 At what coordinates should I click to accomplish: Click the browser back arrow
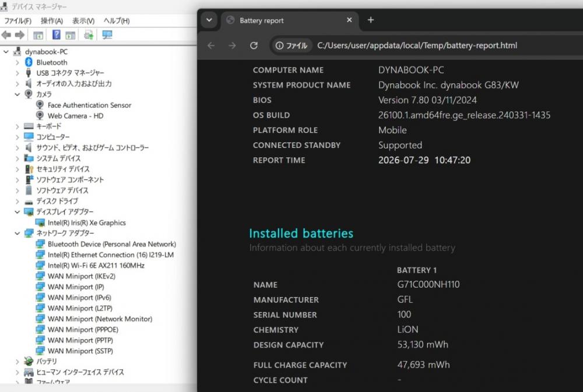coord(211,45)
